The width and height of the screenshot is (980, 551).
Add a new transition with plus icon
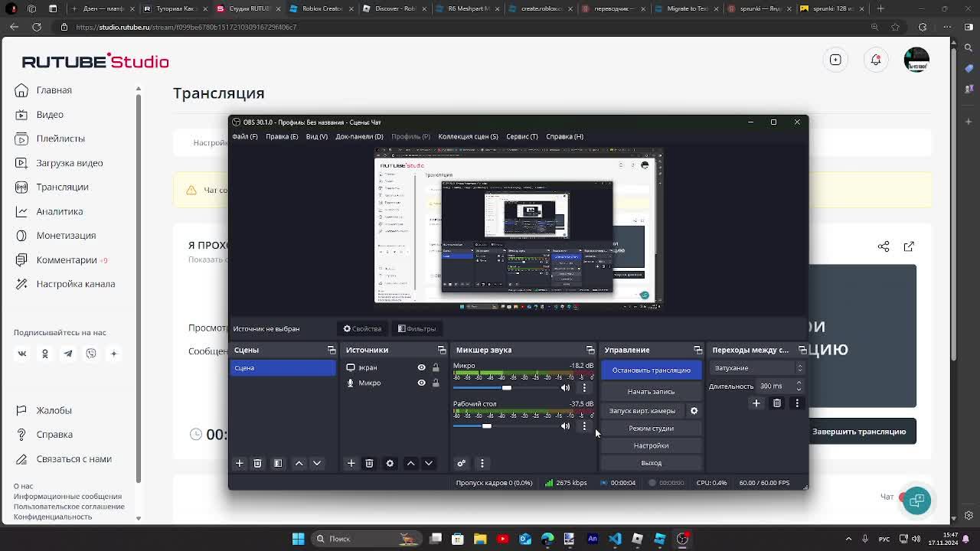(x=756, y=403)
